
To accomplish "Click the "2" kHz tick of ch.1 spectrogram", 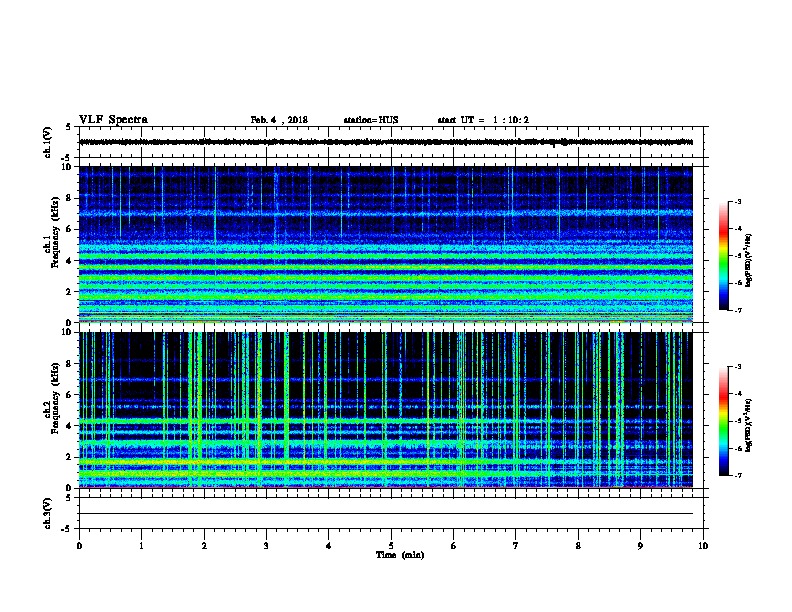I will (x=70, y=292).
